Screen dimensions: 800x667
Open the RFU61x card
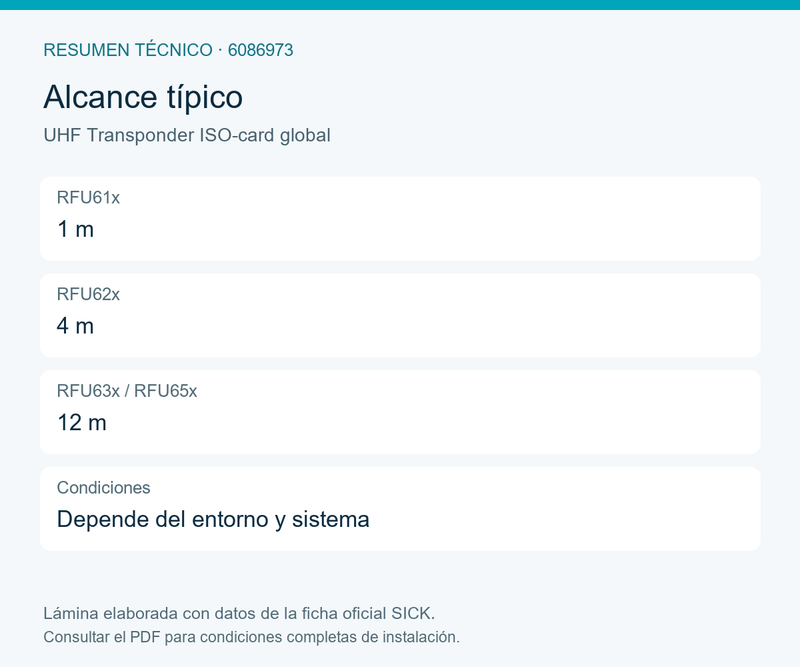point(400,218)
